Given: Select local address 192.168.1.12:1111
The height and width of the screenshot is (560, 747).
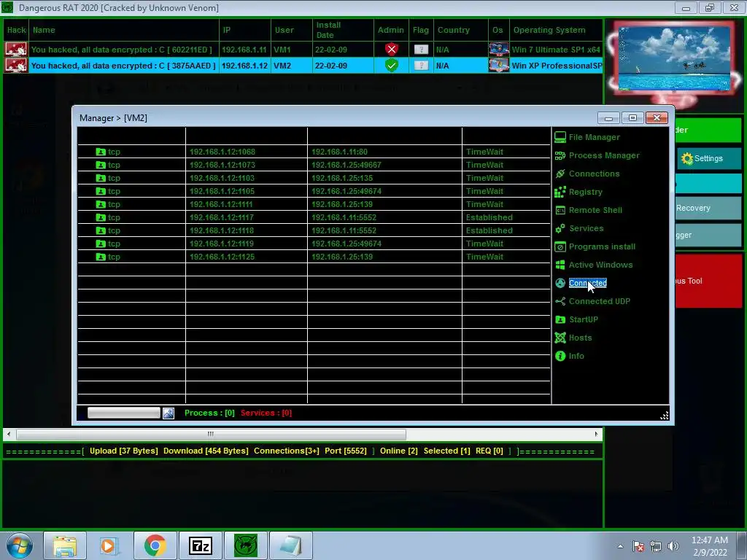Looking at the screenshot, I should click(x=221, y=204).
